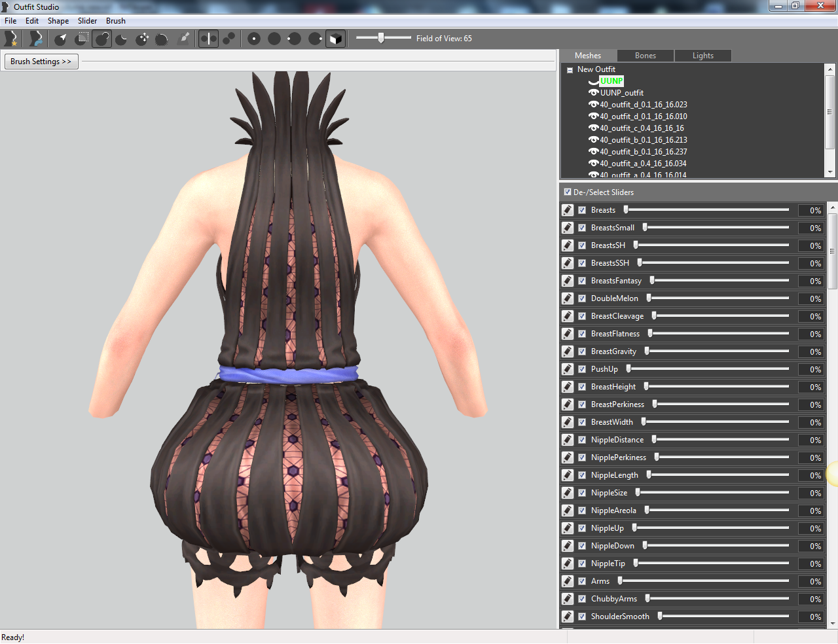The height and width of the screenshot is (644, 838).
Task: Select the Move brush tool
Action: 142,39
